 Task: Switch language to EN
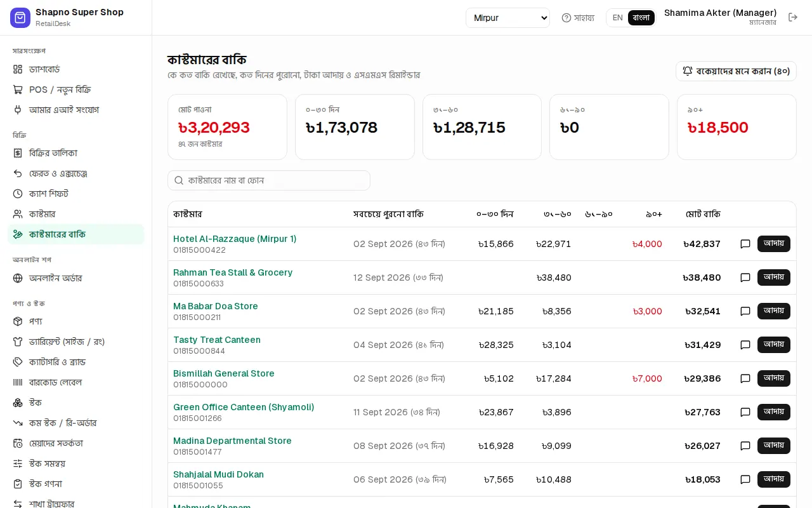(x=617, y=18)
